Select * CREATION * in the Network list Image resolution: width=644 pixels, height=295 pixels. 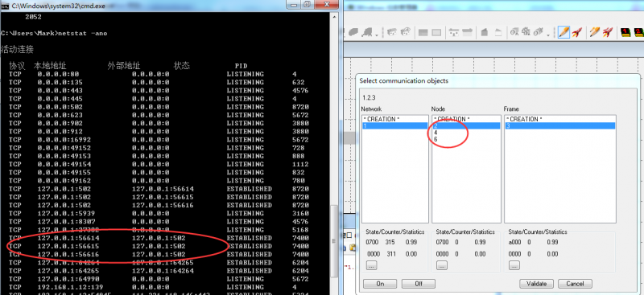click(x=394, y=119)
